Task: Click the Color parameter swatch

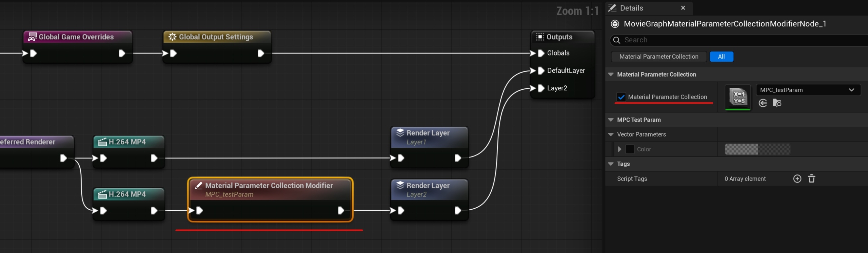Action: [x=757, y=149]
